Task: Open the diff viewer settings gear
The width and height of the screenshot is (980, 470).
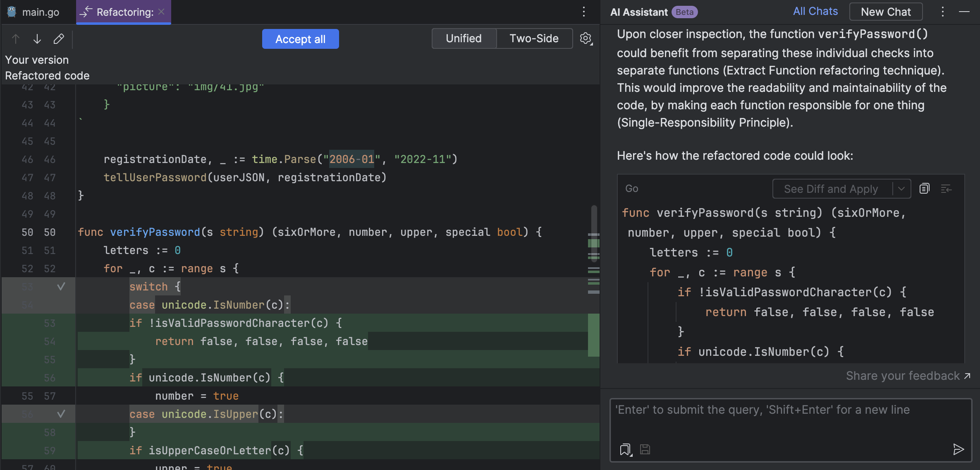Action: (586, 38)
